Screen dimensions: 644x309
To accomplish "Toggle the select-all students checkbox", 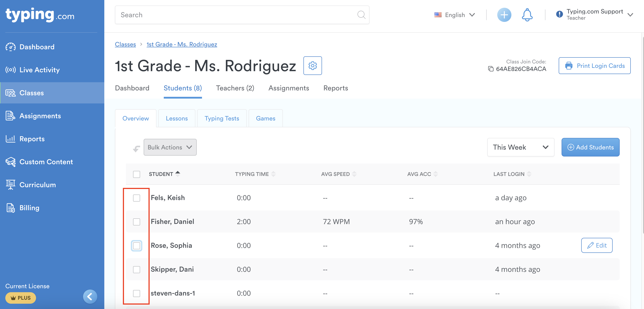I will coord(137,174).
